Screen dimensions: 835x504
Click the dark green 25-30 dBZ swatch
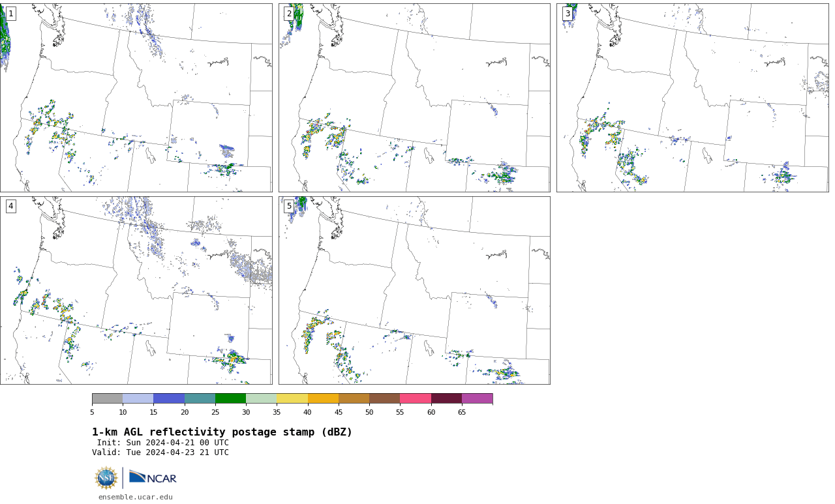click(230, 398)
